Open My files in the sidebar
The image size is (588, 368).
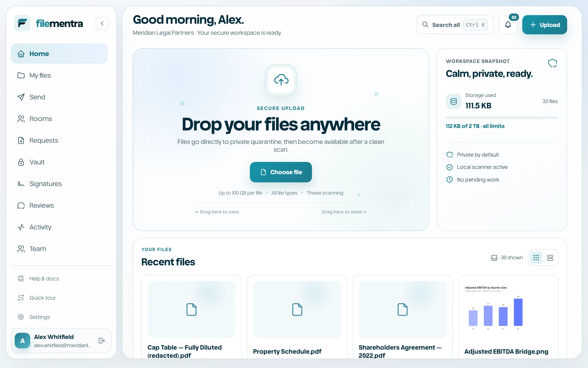pyautogui.click(x=59, y=75)
